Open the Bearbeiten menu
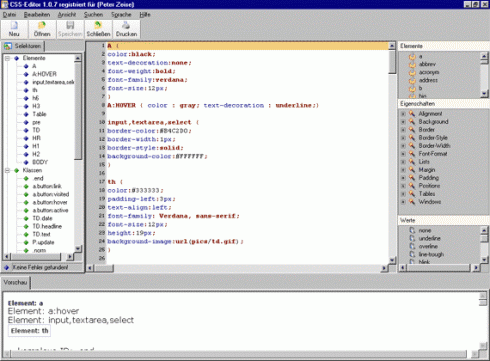The image size is (490, 361). 37,15
